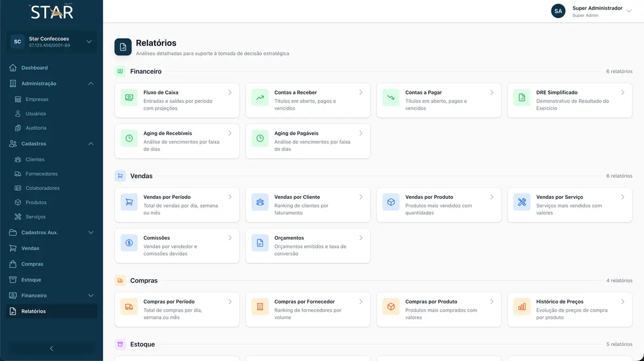Collapse the sidebar with the bottom arrow
This screenshot has height=361, width=644.
pyautogui.click(x=52, y=349)
